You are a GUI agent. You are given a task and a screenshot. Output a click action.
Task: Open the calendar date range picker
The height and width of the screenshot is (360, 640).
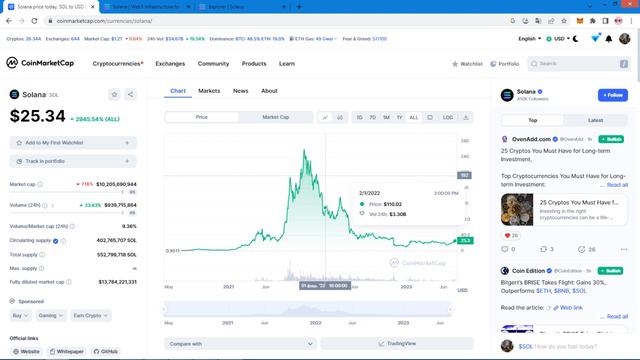(x=430, y=118)
